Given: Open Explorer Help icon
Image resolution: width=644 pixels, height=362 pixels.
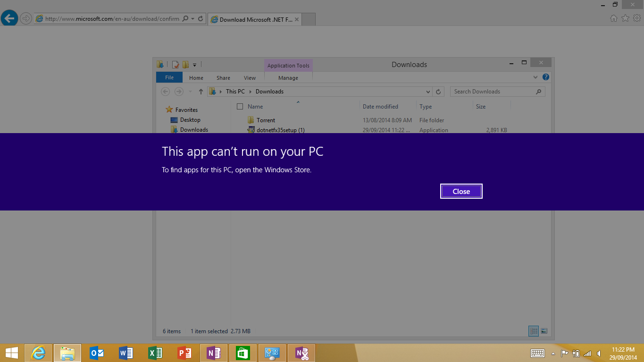Looking at the screenshot, I should point(546,77).
